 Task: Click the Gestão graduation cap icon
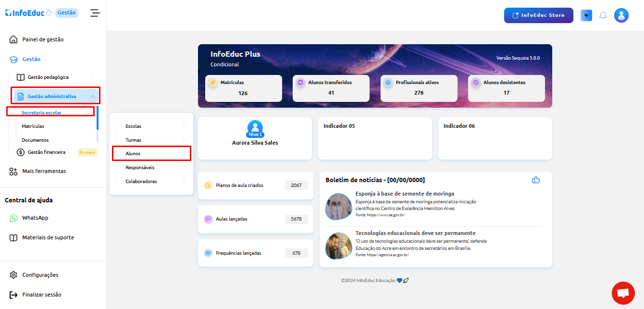tap(14, 59)
